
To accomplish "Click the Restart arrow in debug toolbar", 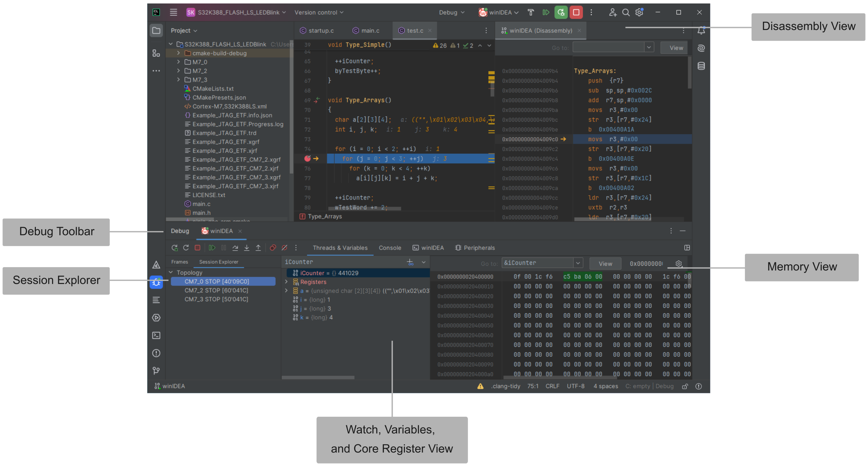I will pos(186,248).
